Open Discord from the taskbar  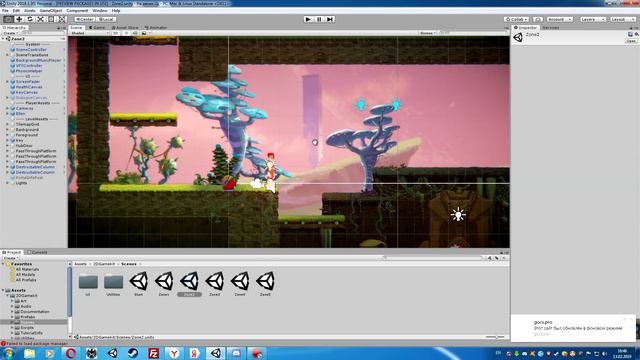(x=236, y=353)
